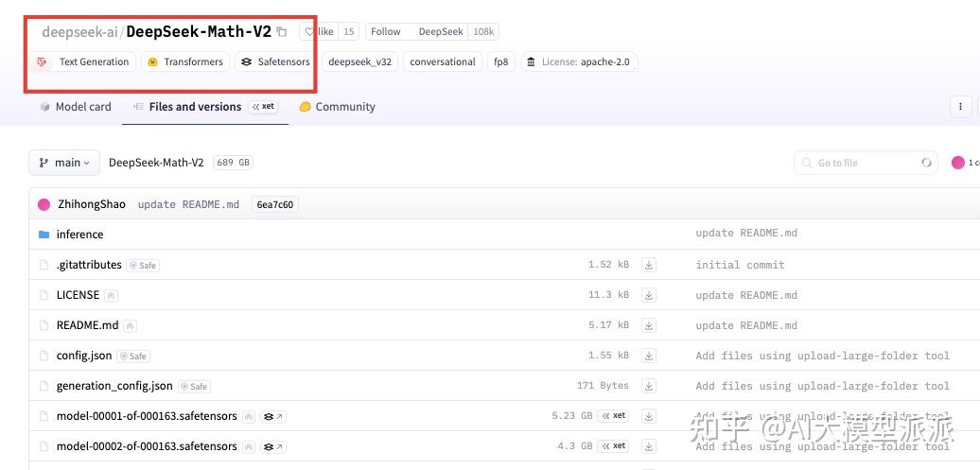Download config.json using its download icon

(649, 356)
